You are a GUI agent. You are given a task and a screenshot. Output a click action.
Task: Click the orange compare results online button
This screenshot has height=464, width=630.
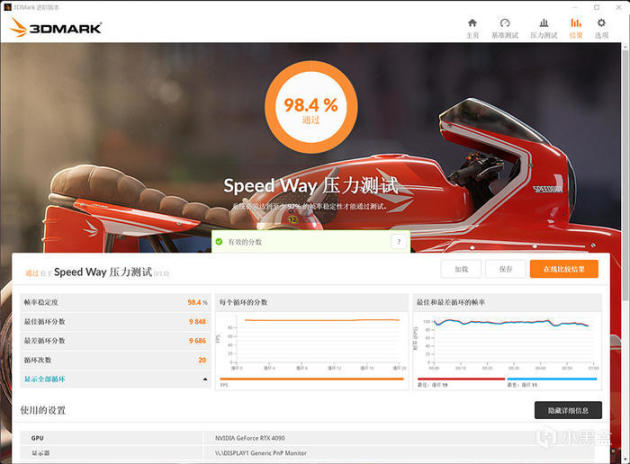[x=564, y=269]
